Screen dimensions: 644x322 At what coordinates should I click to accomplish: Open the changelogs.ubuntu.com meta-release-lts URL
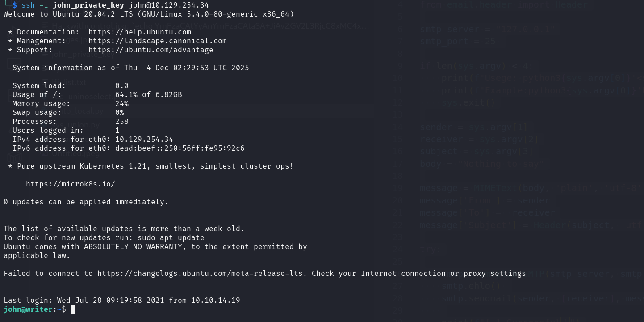click(x=202, y=273)
